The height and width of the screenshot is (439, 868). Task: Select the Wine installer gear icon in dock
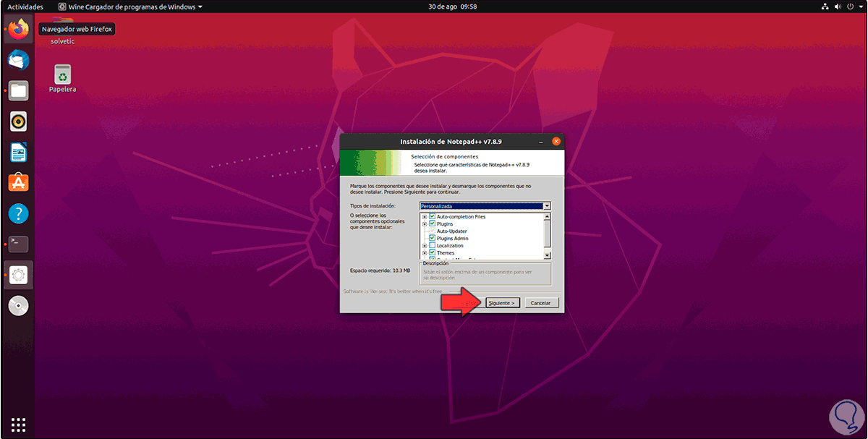tap(19, 275)
